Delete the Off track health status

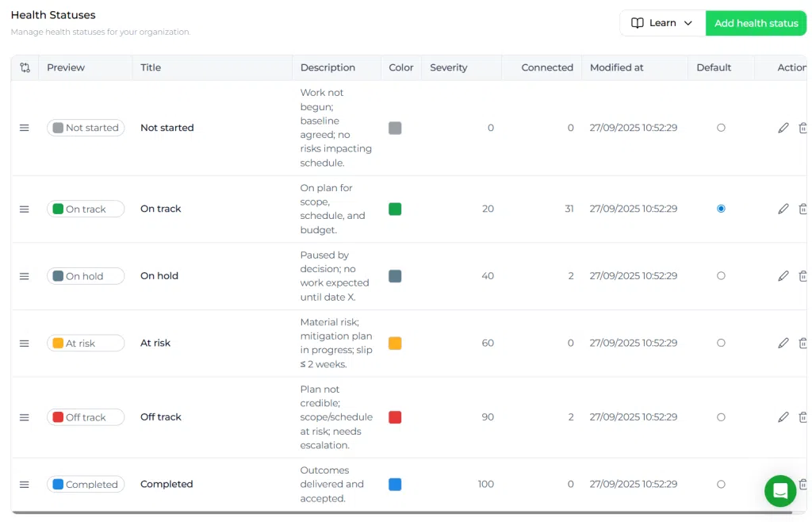(x=802, y=416)
